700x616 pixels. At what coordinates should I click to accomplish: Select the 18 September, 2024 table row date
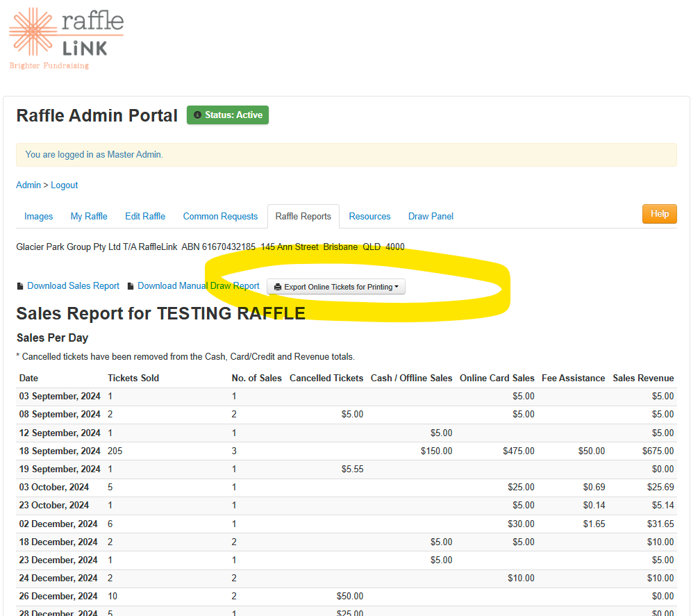[60, 451]
